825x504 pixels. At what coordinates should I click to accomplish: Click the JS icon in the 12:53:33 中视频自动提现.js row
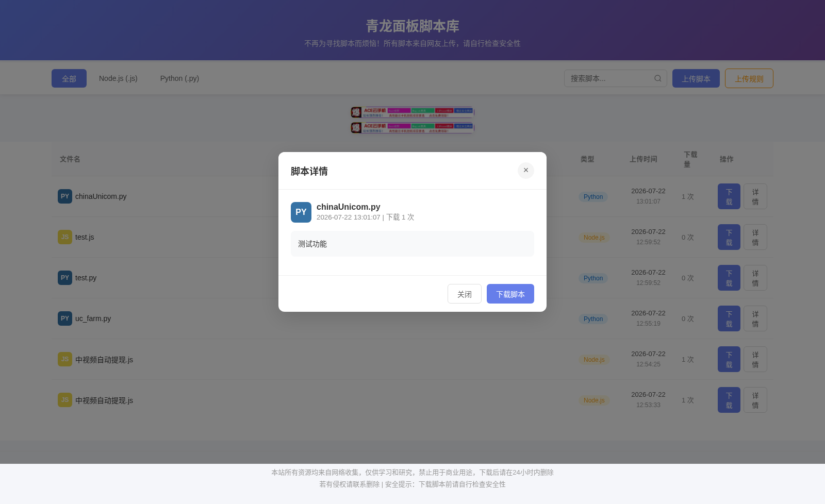click(65, 400)
